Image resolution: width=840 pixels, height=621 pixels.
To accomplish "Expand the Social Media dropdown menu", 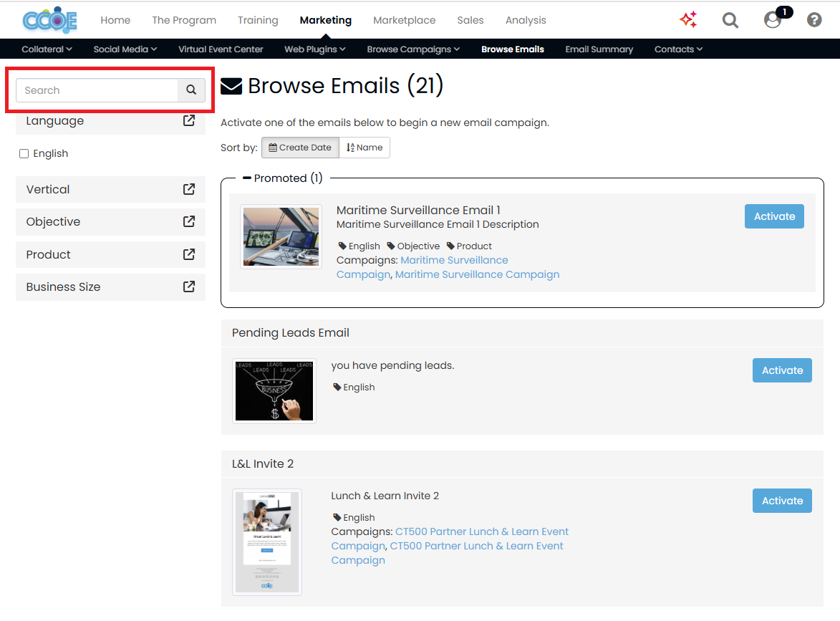I will coord(125,49).
